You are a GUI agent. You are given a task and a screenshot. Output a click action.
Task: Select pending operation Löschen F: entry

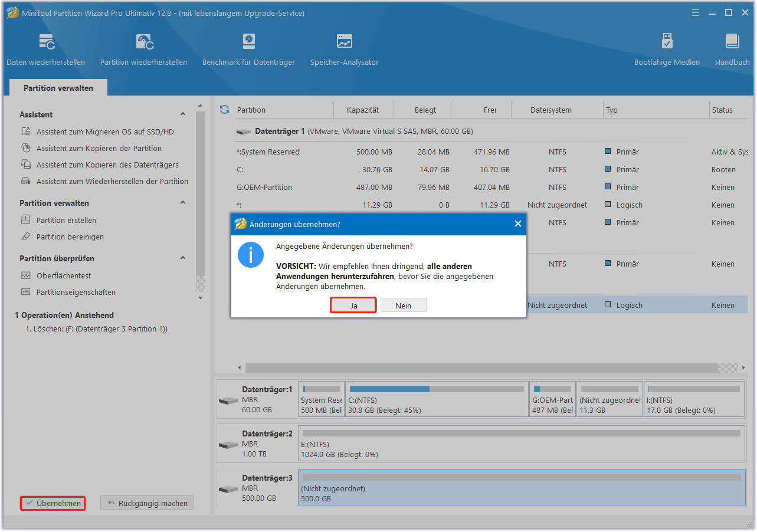pos(96,329)
